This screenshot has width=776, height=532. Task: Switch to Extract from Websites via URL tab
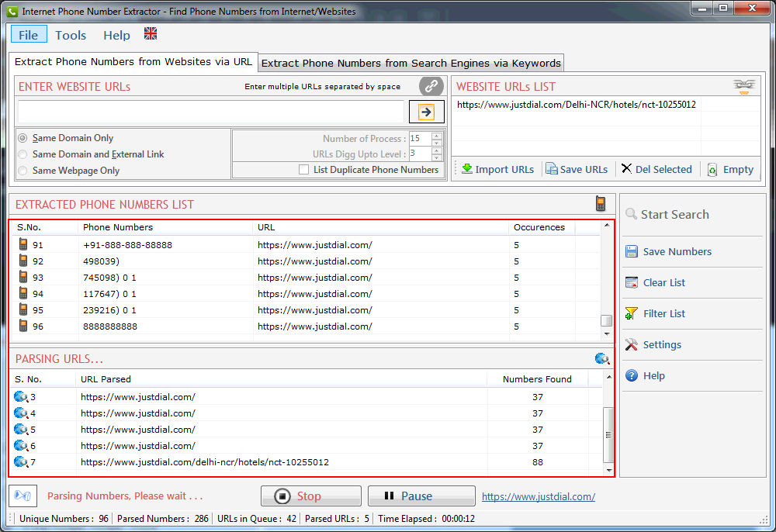coord(133,62)
